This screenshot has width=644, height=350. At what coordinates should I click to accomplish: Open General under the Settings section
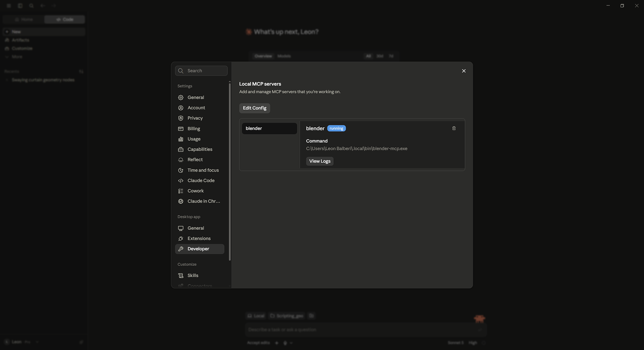(200, 98)
